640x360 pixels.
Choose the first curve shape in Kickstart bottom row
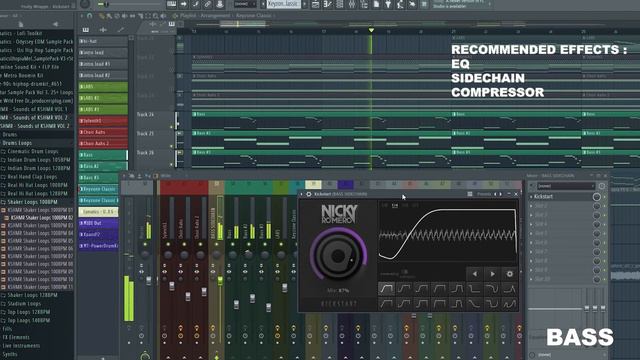coord(386,304)
